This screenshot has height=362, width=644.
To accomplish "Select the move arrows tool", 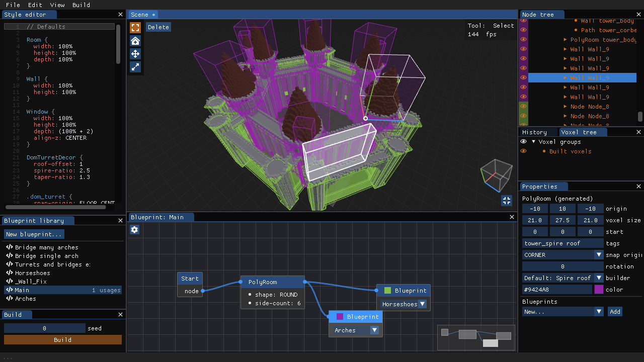I will point(135,54).
